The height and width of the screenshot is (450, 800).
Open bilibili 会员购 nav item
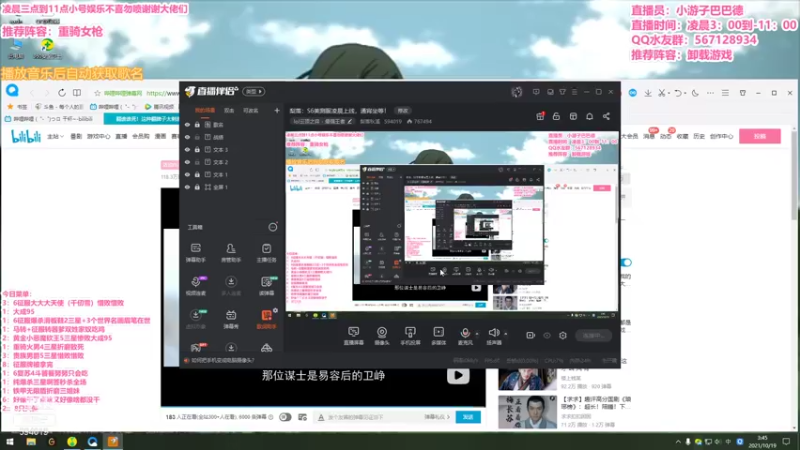(141, 137)
